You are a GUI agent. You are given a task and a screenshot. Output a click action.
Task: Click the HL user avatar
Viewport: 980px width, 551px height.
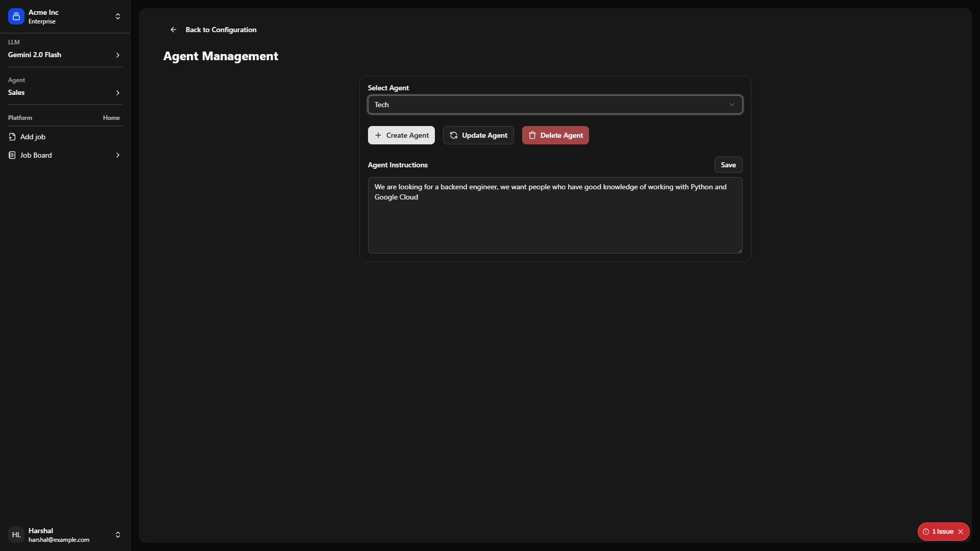16,535
